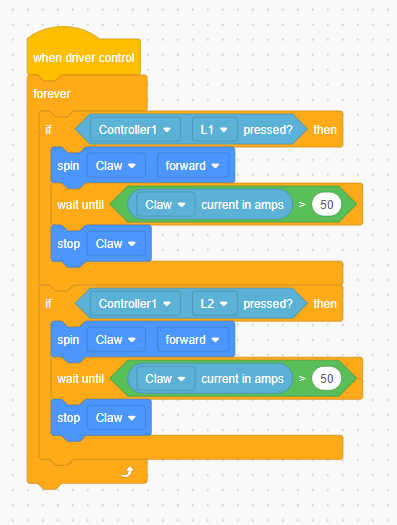This screenshot has height=525, width=397.
Task: Open Claw dropdown in first spin block
Action: 116,166
